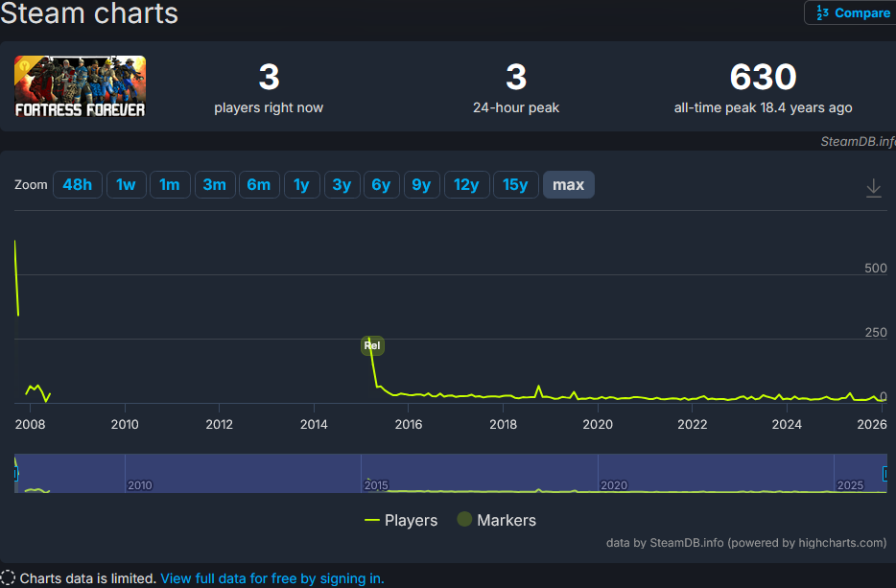The image size is (896, 588).
Task: Click the 2020 x-axis label
Action: tap(598, 424)
